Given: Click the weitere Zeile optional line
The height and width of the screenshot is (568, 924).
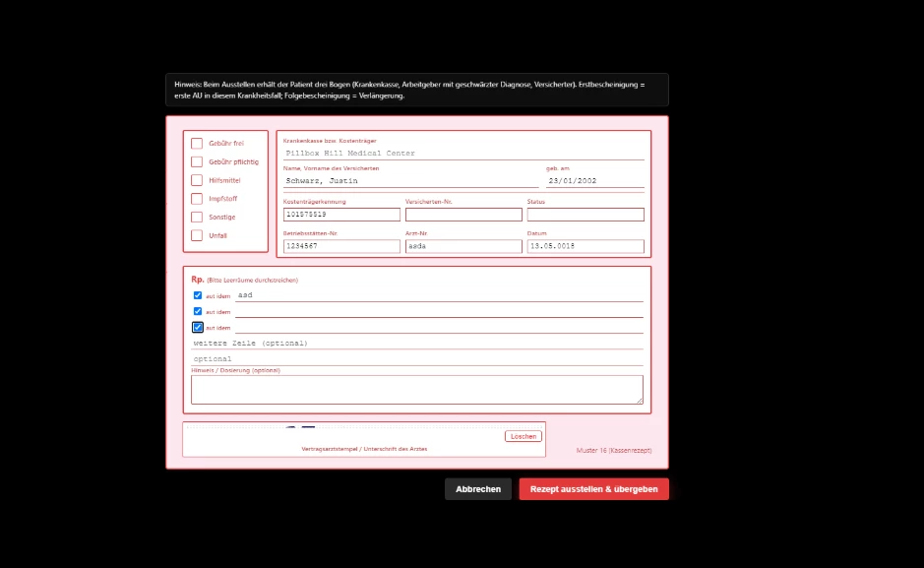Looking at the screenshot, I should coord(417,343).
